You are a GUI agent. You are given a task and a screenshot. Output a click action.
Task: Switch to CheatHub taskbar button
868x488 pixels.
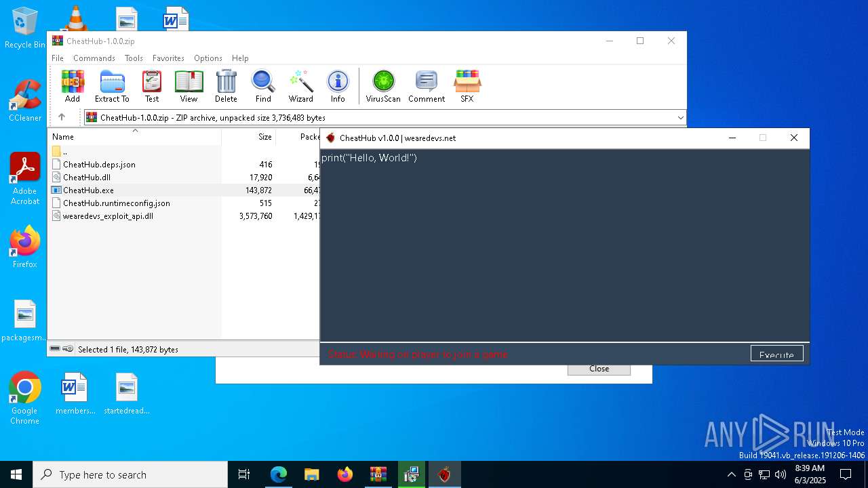tap(444, 474)
